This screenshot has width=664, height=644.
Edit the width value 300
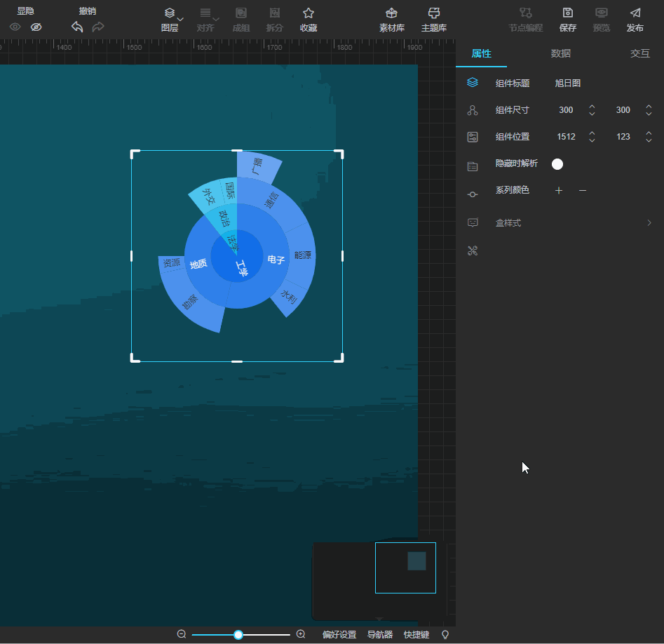click(566, 110)
